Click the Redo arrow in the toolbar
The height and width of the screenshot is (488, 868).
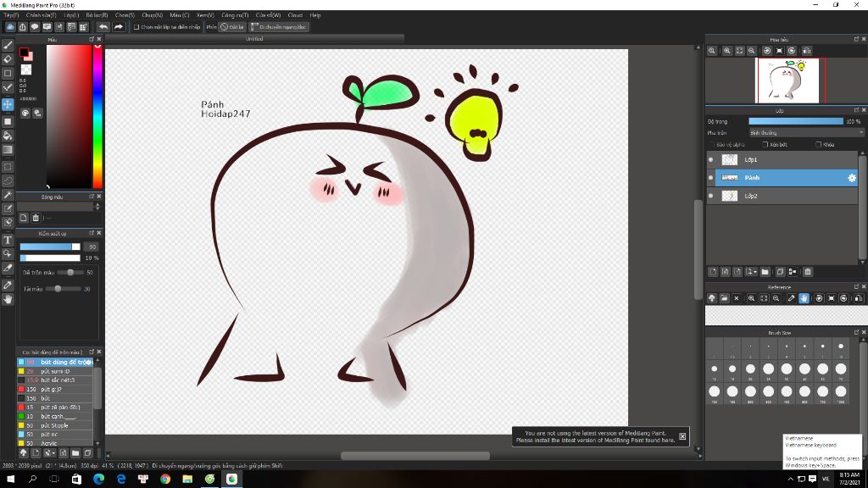(x=119, y=26)
